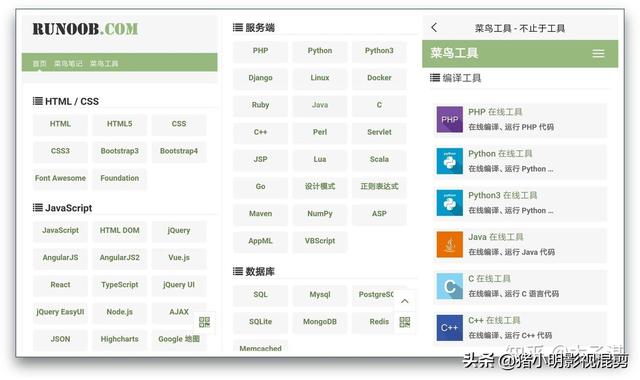Open the CSS tutorial button

pos(179,124)
